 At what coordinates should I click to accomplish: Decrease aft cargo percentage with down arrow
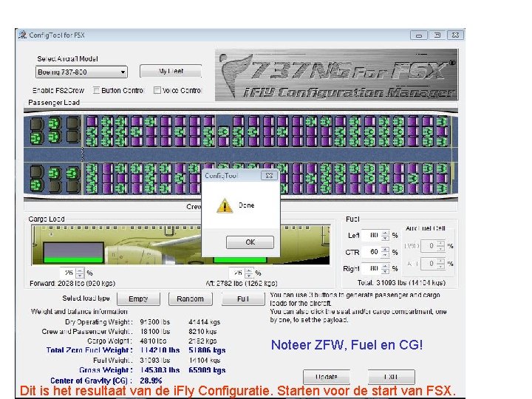(x=249, y=275)
